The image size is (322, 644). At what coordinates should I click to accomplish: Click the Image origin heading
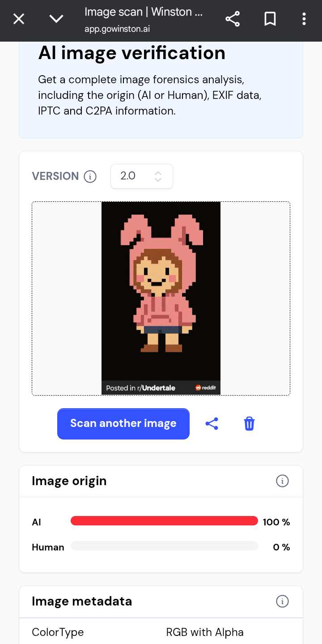tap(69, 481)
